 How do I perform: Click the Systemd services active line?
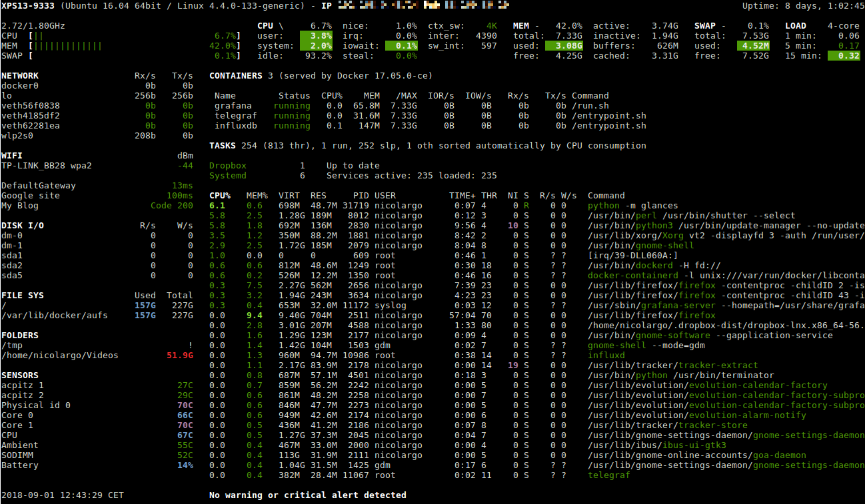click(x=353, y=176)
